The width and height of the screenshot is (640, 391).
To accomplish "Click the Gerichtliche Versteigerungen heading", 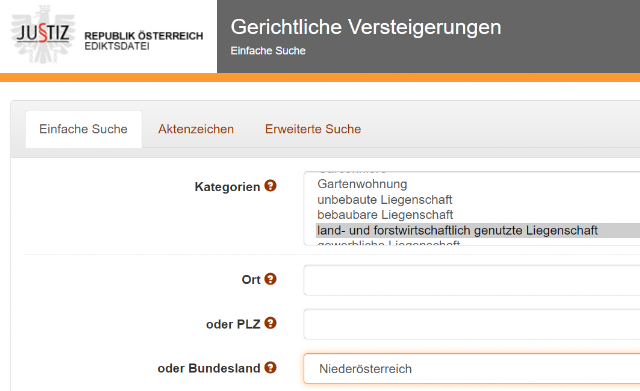I will (366, 27).
